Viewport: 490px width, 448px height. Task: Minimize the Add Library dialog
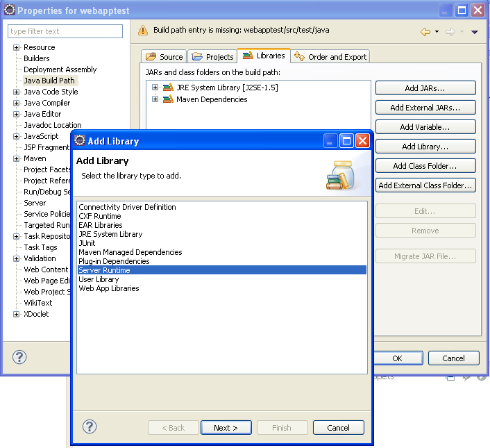[x=330, y=141]
